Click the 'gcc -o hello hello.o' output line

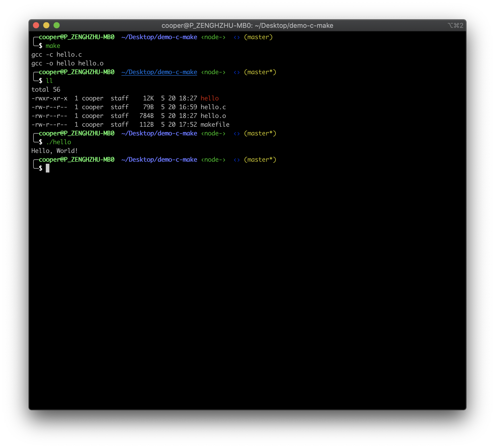(67, 63)
